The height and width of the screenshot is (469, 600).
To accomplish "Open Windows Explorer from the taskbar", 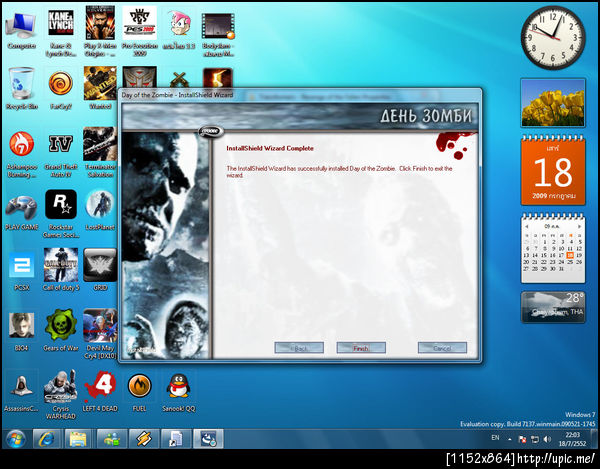I will tap(78, 439).
